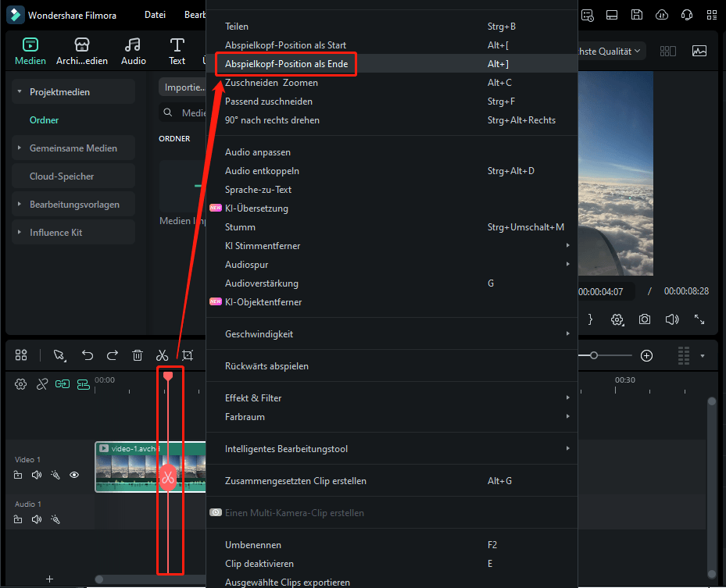Image resolution: width=726 pixels, height=588 pixels.
Task: Switch to the Audio tab
Action: [x=134, y=51]
